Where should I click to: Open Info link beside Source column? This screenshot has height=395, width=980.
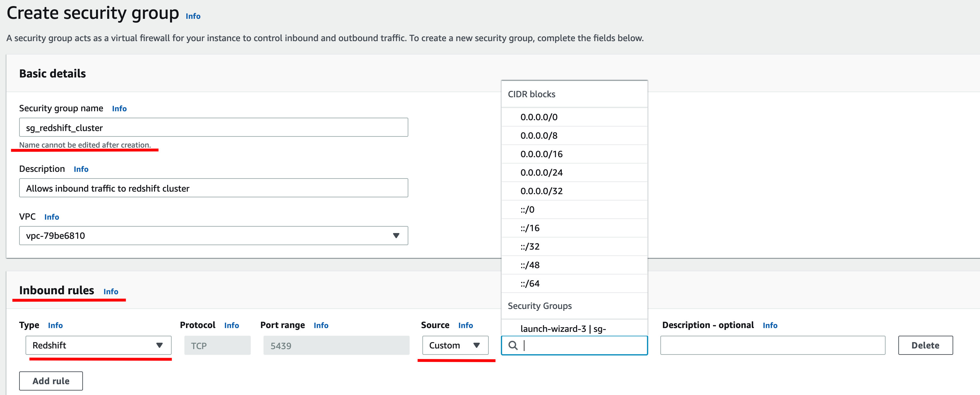point(465,325)
